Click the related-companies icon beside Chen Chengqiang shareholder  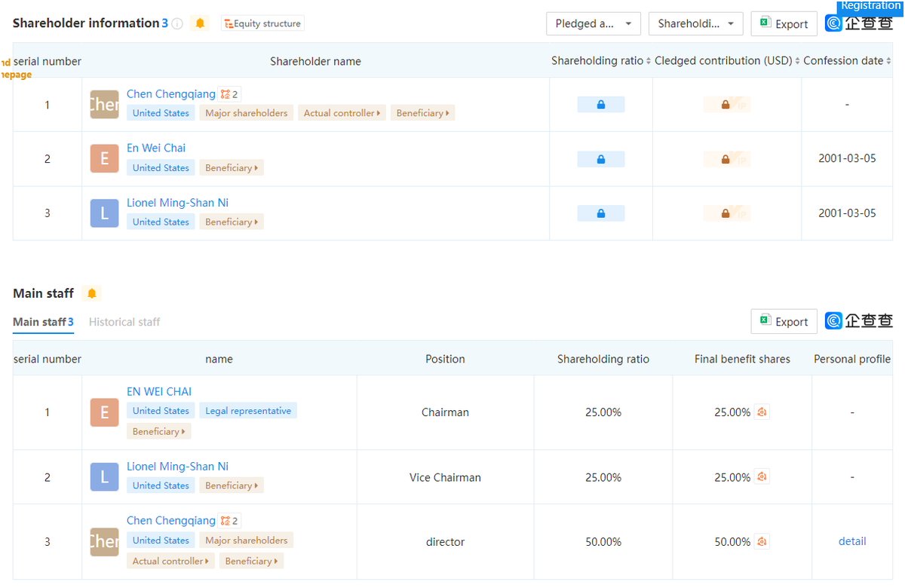(229, 94)
